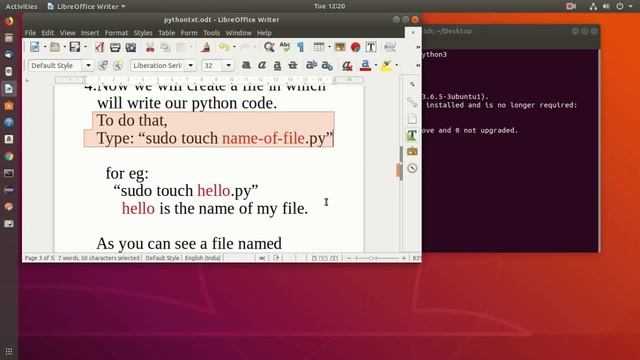
Task: Open sidebar Properties deck icon
Action: pos(412,102)
